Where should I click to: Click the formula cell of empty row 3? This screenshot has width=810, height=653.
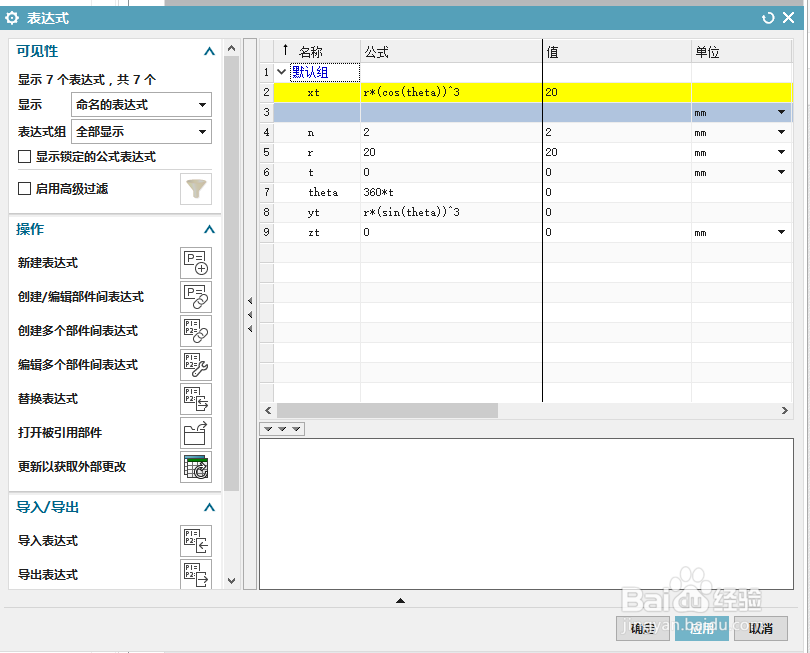(x=451, y=113)
